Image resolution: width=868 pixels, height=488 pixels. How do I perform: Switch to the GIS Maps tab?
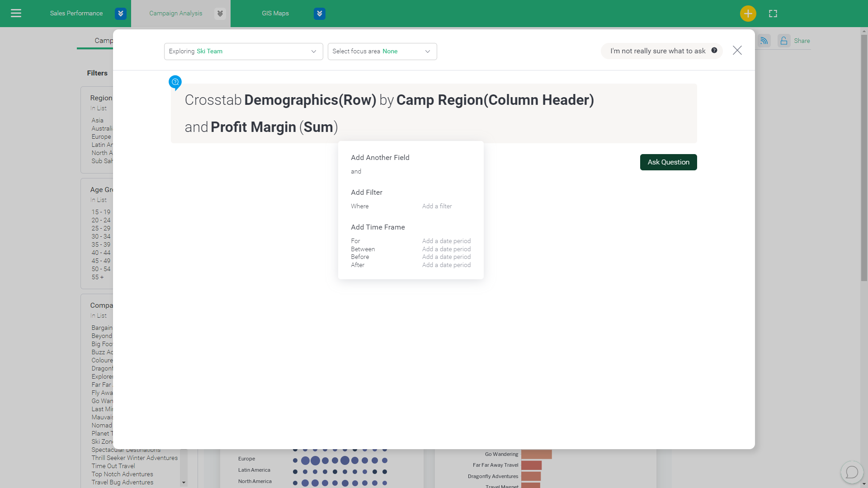pos(275,13)
